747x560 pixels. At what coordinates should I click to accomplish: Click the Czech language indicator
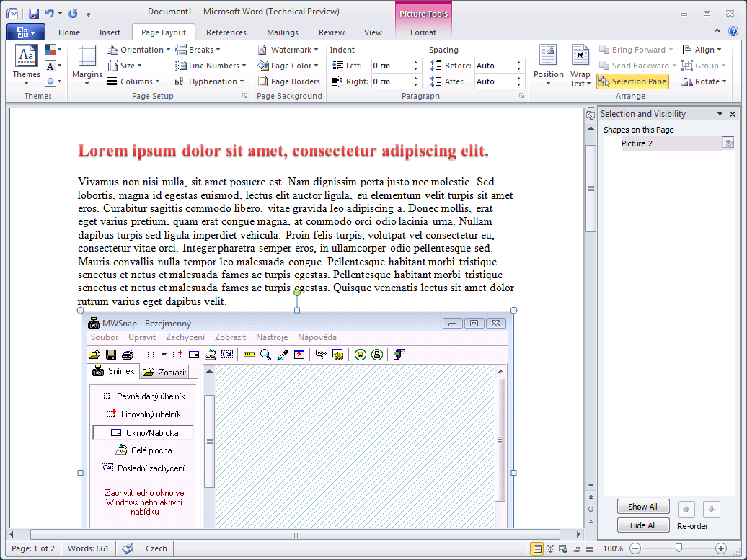[x=156, y=548]
